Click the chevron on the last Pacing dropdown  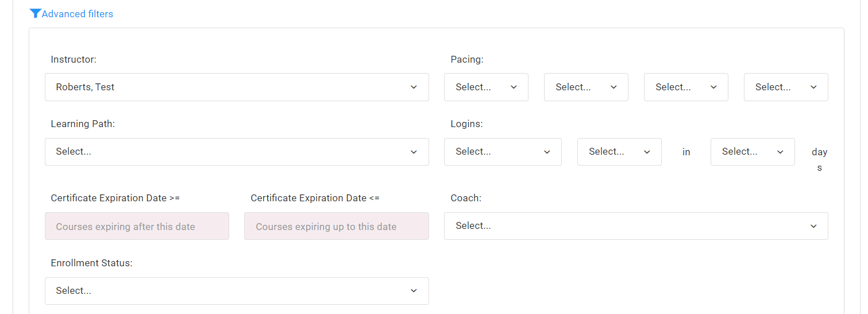813,87
